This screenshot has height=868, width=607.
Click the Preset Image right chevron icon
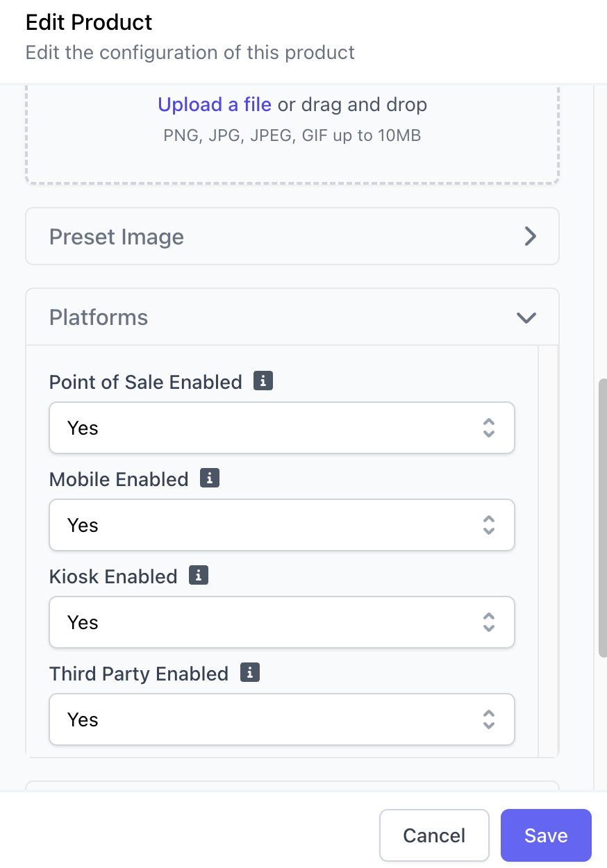530,237
